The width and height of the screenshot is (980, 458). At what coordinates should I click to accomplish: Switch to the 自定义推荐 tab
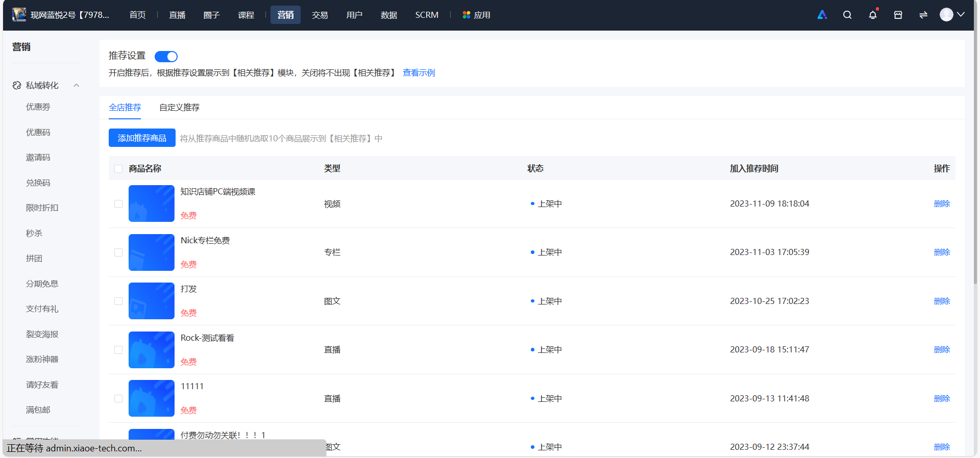[x=179, y=107]
